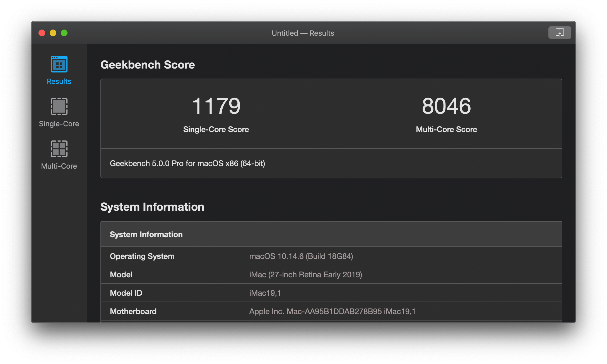Open the Multi-Core results via sidebar icon
The image size is (607, 364).
(59, 149)
